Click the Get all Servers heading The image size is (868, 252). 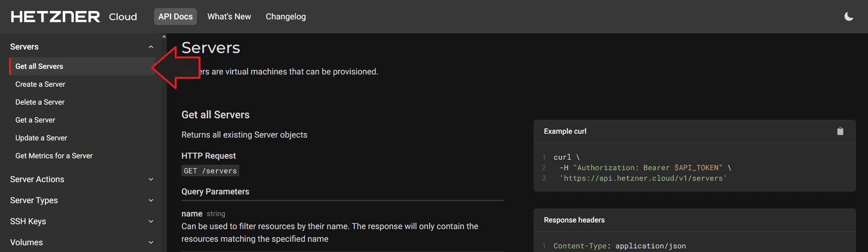[215, 115]
